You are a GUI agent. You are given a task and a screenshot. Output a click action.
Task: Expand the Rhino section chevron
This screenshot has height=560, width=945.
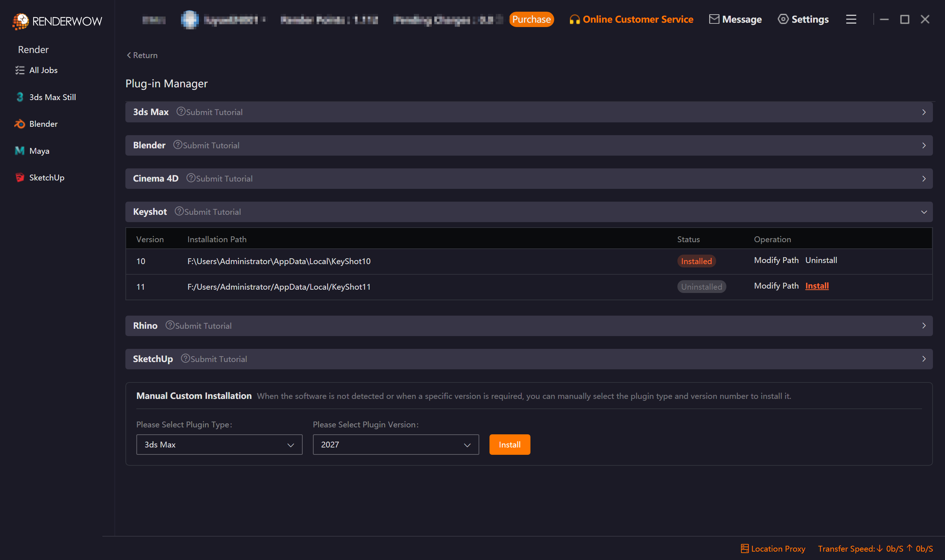tap(924, 325)
